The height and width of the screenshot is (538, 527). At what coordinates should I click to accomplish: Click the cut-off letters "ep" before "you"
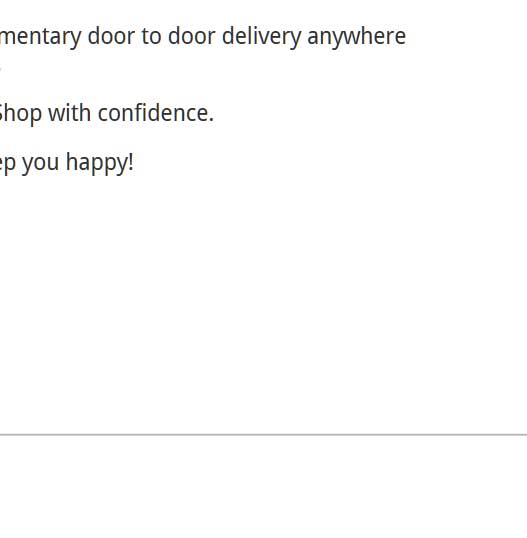[x=8, y=165]
